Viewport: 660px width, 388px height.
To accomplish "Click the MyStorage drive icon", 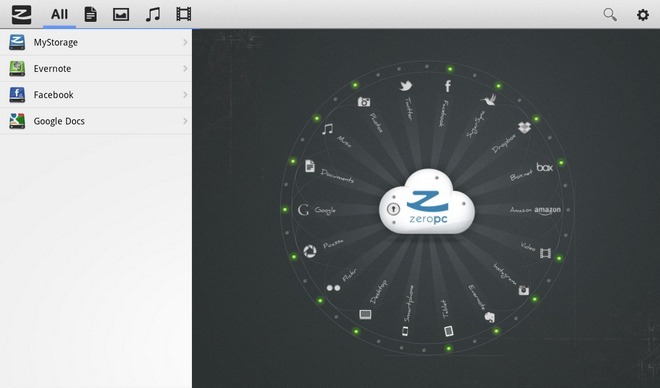I will [x=17, y=42].
